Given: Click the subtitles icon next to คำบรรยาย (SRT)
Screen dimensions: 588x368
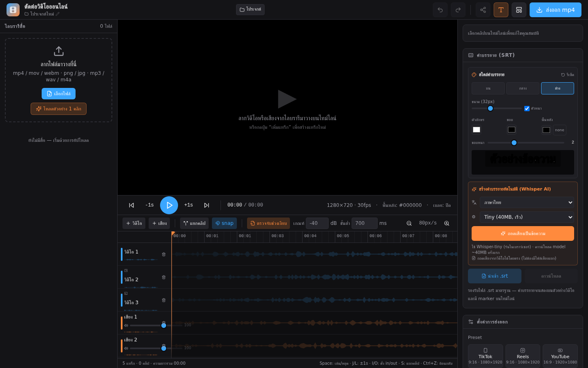Looking at the screenshot, I should (x=471, y=55).
